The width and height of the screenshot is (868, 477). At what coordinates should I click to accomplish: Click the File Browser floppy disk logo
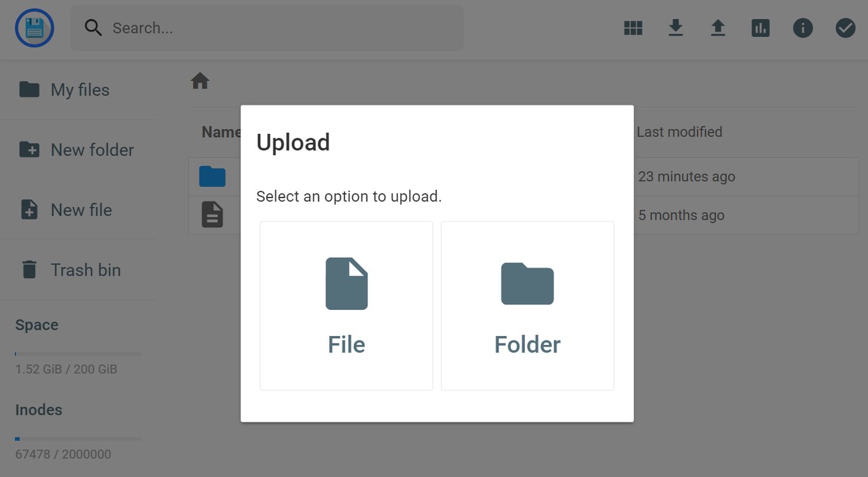tap(34, 28)
